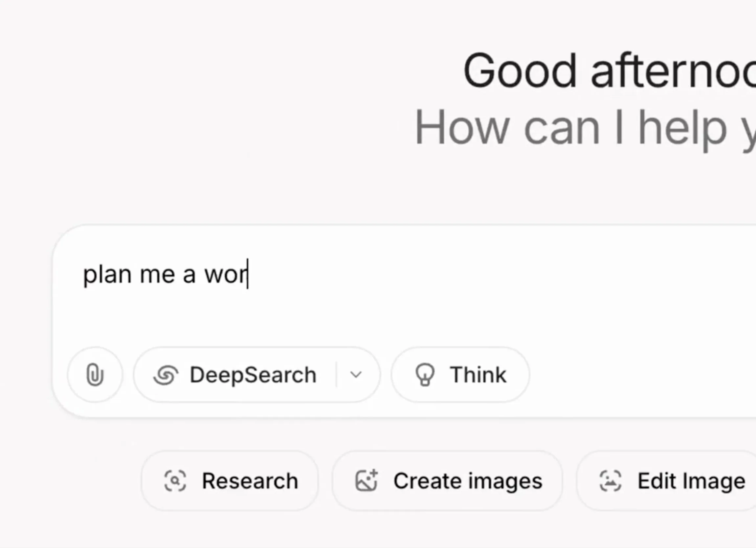Click the 'How can I help' subtitle text
The image size is (756, 548).
[x=585, y=128]
